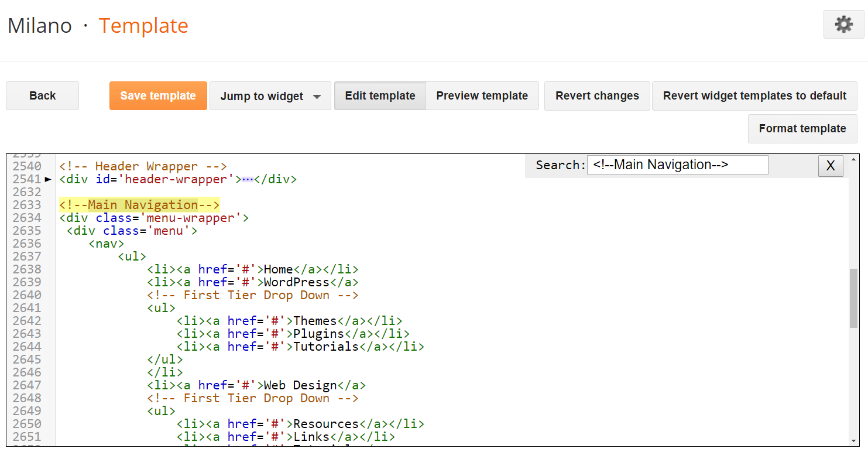Click line number 2638 in gutter
Screen dimensions: 868x452
pos(27,269)
